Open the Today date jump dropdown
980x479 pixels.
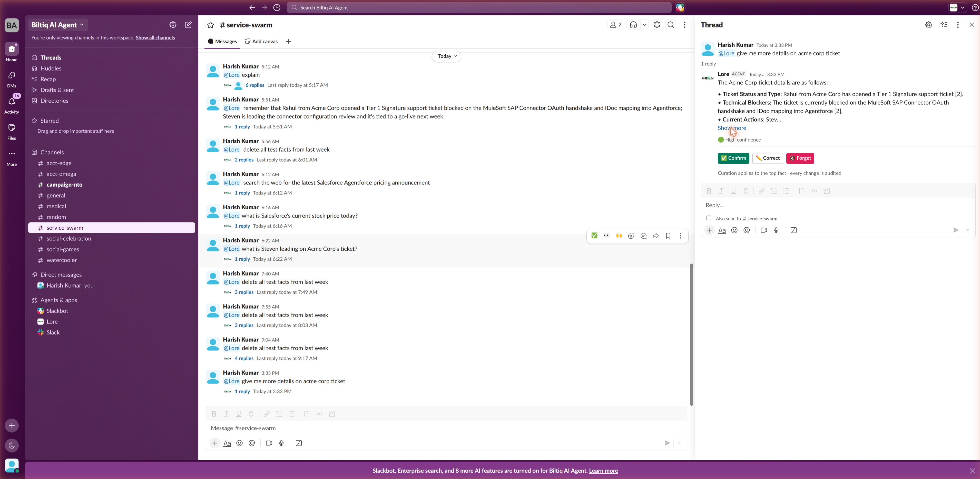(447, 56)
